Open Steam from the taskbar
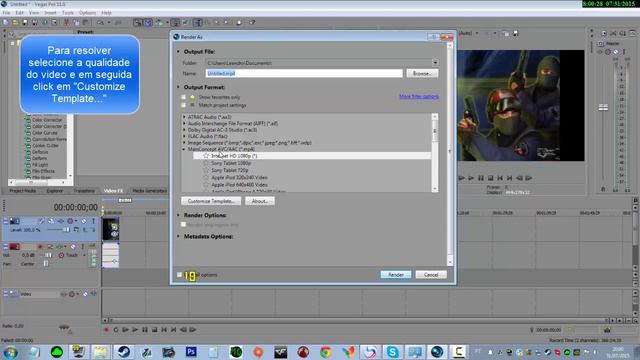Viewport: 640px width, 360px height. click(124, 352)
